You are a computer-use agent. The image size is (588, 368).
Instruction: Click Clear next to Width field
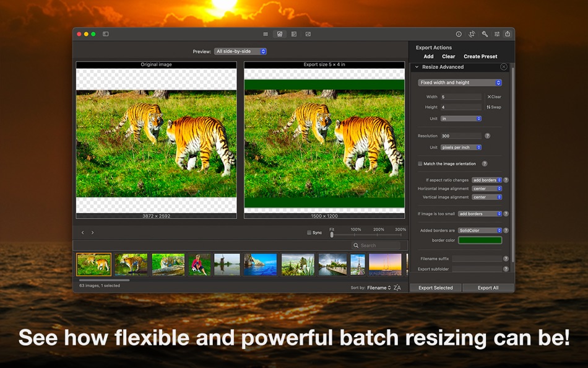coord(495,97)
